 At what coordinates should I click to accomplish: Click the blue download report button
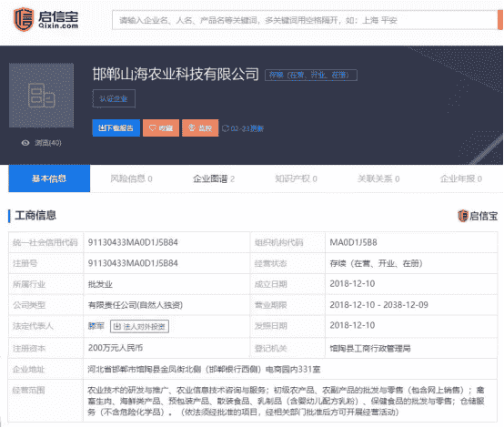coord(116,128)
